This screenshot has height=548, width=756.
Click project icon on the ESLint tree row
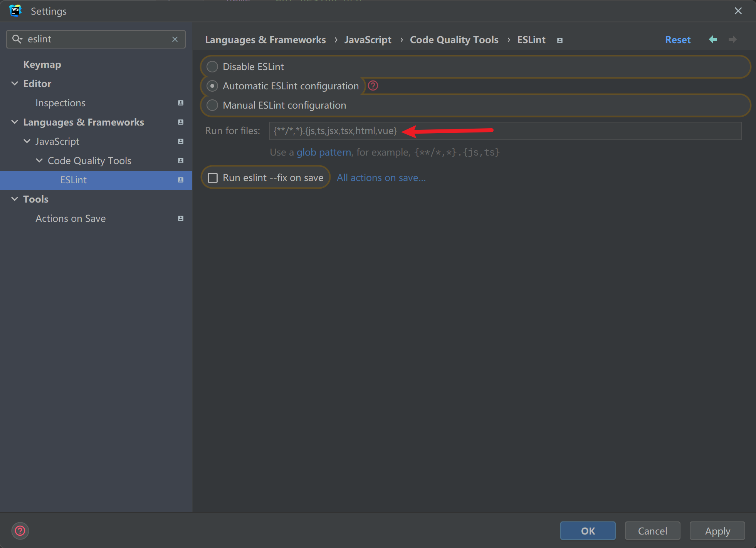pyautogui.click(x=181, y=180)
